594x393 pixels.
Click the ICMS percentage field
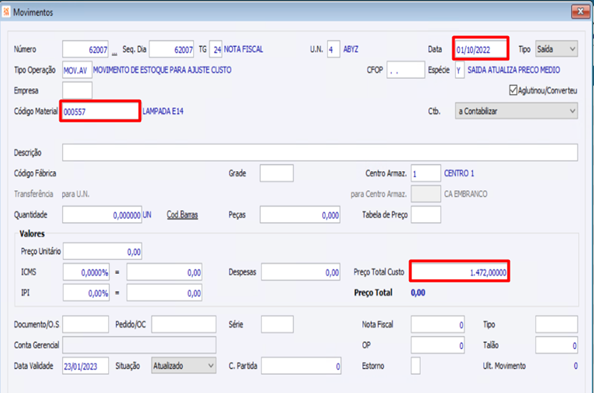click(86, 272)
